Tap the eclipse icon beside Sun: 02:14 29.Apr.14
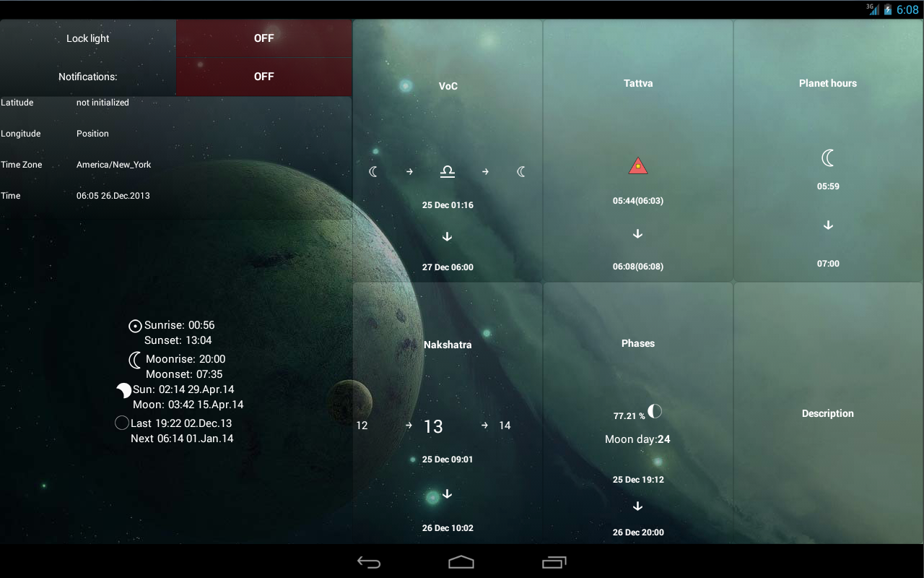The width and height of the screenshot is (924, 578). pyautogui.click(x=124, y=391)
